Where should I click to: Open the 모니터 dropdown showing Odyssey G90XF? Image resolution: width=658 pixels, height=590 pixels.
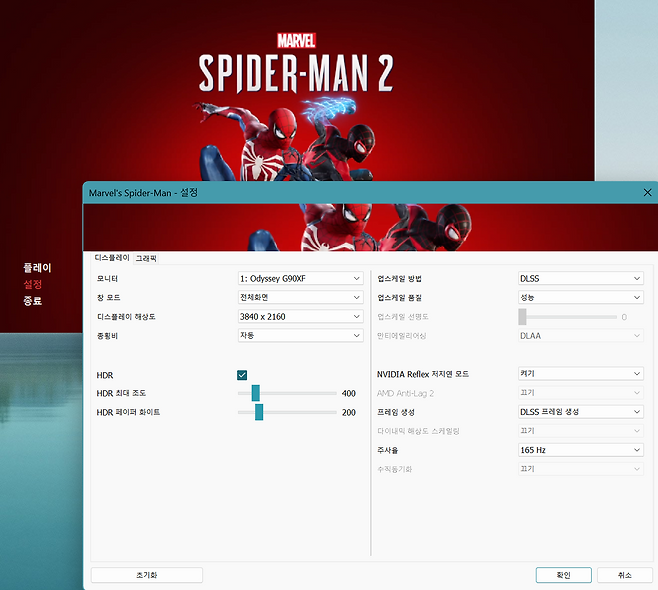point(299,278)
